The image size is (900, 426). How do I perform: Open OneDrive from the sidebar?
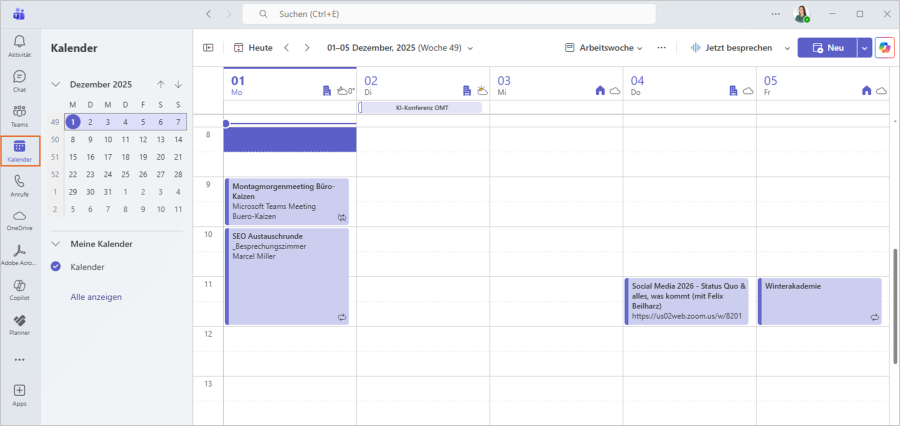(20, 220)
